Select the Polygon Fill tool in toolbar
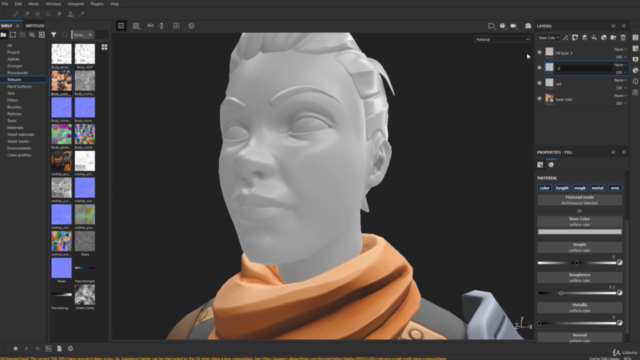This screenshot has height=360, width=640. pyautogui.click(x=49, y=14)
